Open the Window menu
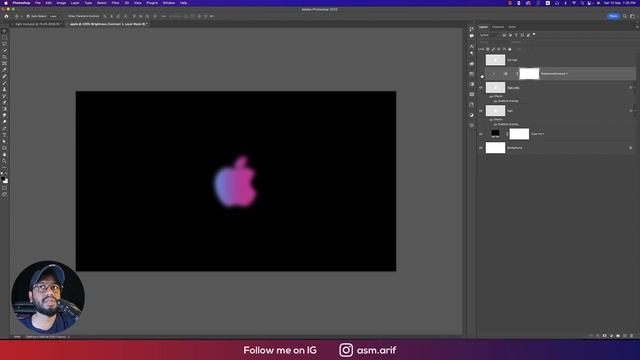 click(x=169, y=3)
